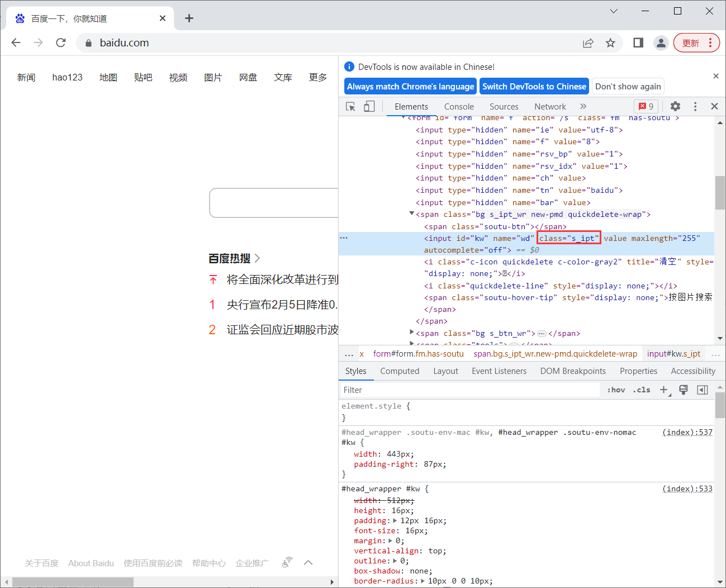Toggle the device toolbar icon
This screenshot has width=726, height=588.
coord(369,106)
